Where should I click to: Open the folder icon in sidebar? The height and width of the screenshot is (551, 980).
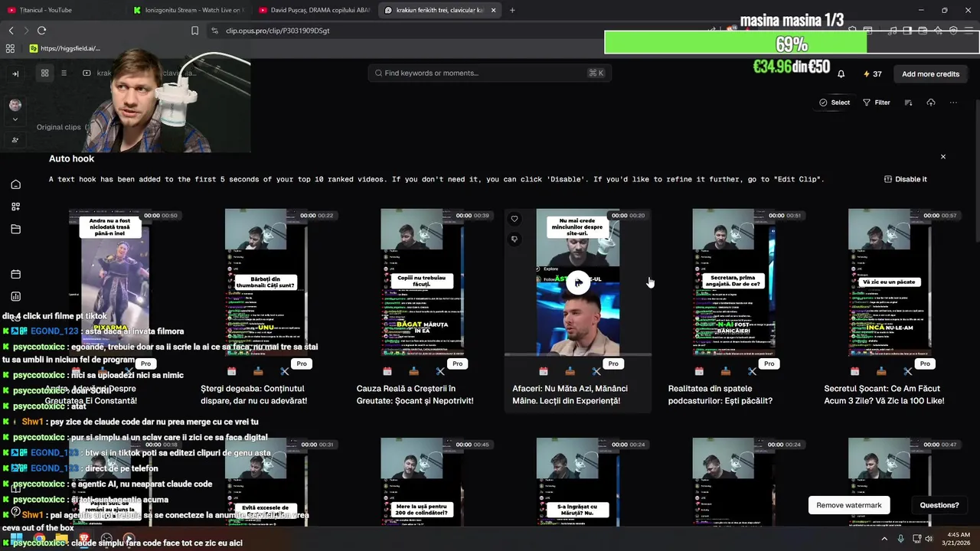(15, 229)
